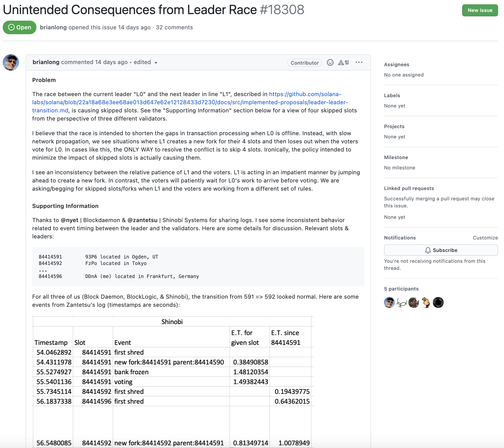Open brianlong profile link in issue header
This screenshot has height=448, width=504.
[53, 27]
